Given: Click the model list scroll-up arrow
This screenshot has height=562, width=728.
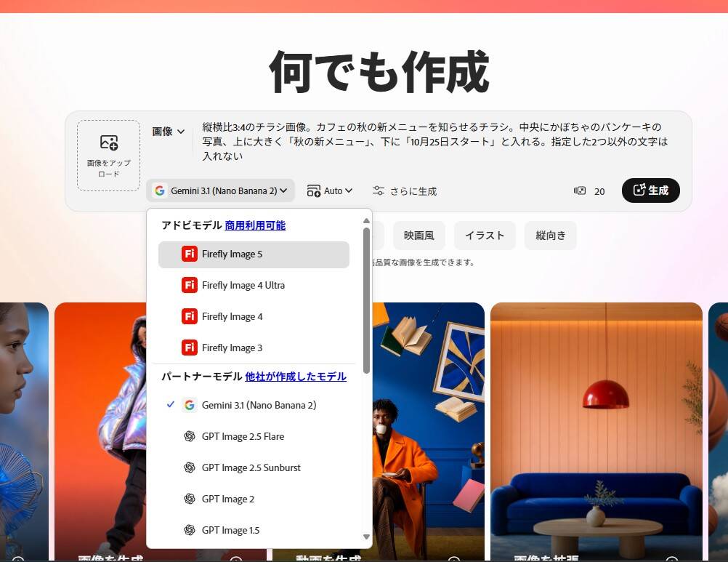Looking at the screenshot, I should 366,221.
